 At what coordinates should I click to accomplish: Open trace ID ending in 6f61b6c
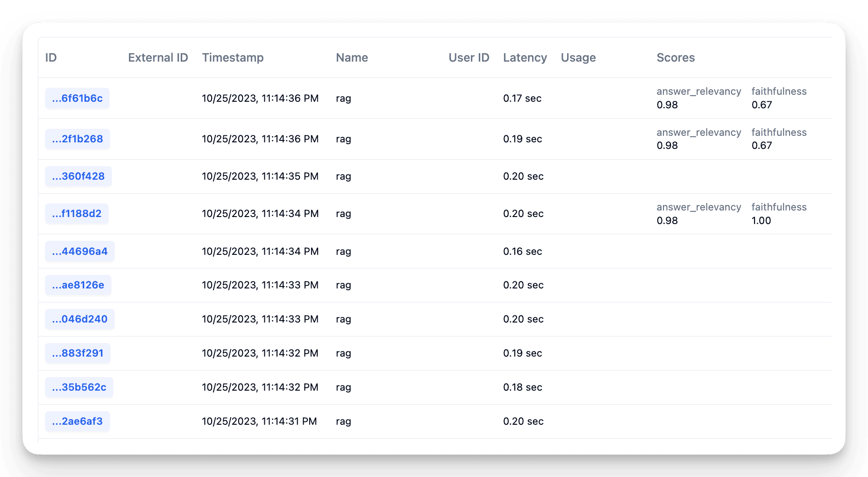(x=77, y=98)
